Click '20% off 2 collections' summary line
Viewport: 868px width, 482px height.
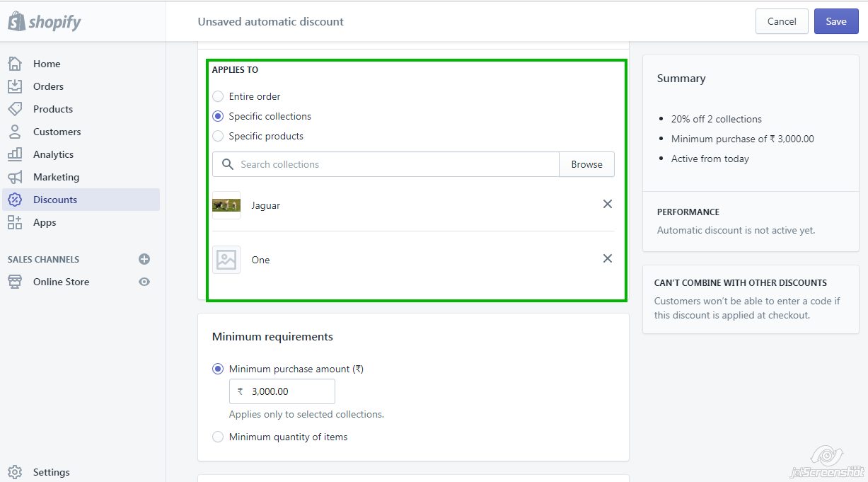click(717, 119)
